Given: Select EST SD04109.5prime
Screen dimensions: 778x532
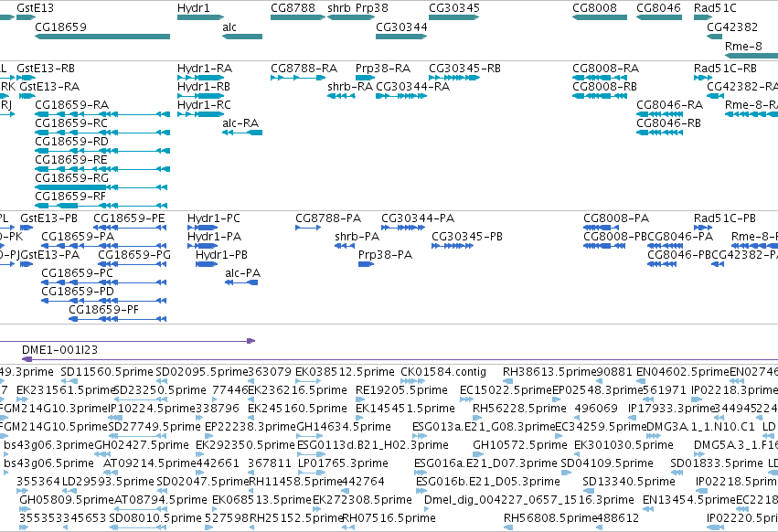Looking at the screenshot, I should click(607, 463).
